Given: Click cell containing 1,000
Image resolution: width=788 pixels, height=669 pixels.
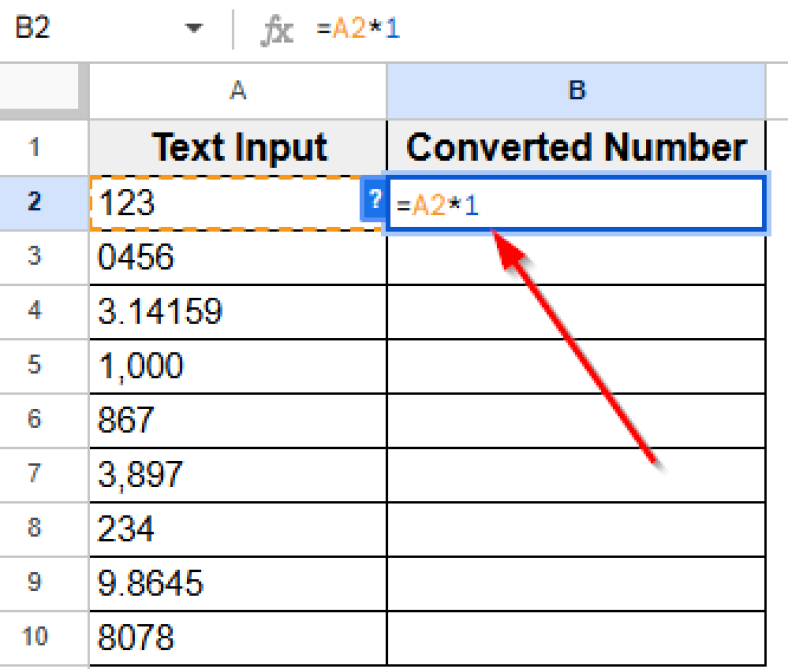Looking at the screenshot, I should click(x=238, y=365).
